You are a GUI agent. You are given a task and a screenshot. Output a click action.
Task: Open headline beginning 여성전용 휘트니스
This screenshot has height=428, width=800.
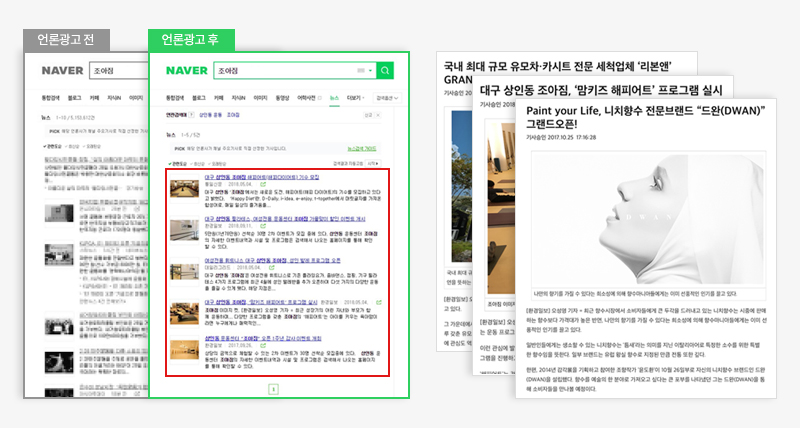(272, 260)
